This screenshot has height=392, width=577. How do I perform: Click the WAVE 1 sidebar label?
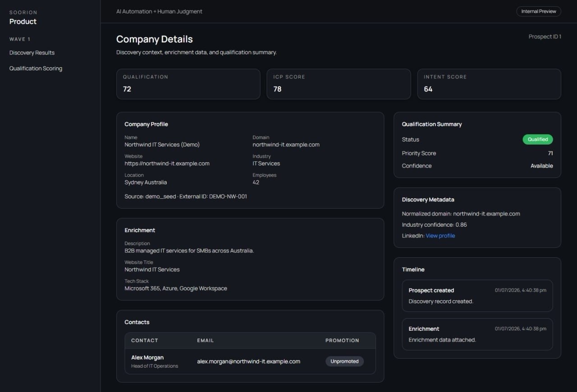pyautogui.click(x=20, y=39)
